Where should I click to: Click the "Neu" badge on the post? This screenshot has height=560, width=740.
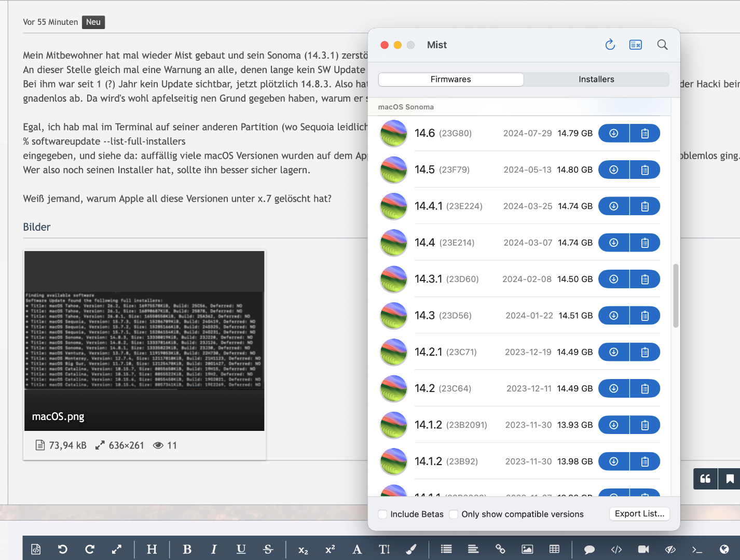tap(93, 22)
